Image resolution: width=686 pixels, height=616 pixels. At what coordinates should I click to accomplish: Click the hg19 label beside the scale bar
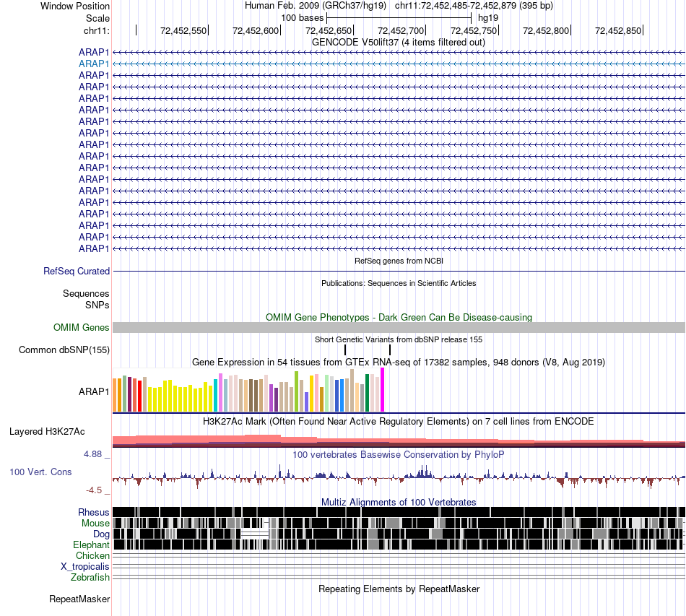tap(488, 18)
